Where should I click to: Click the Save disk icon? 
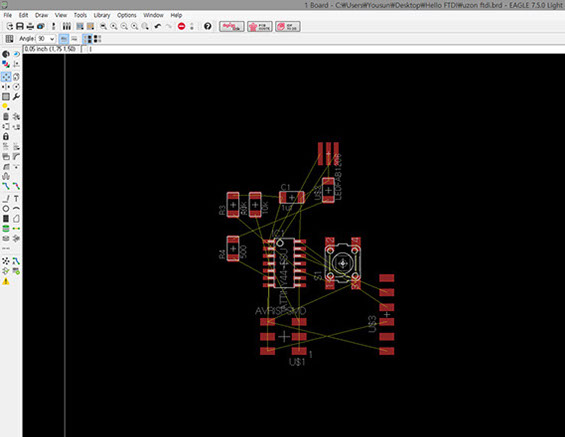20,26
